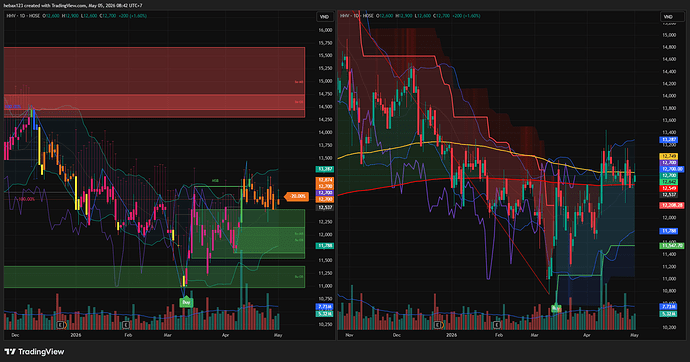Click the blue 11,788 price tag on right chart
Screen dimensions: 690x362
pyautogui.click(x=668, y=231)
